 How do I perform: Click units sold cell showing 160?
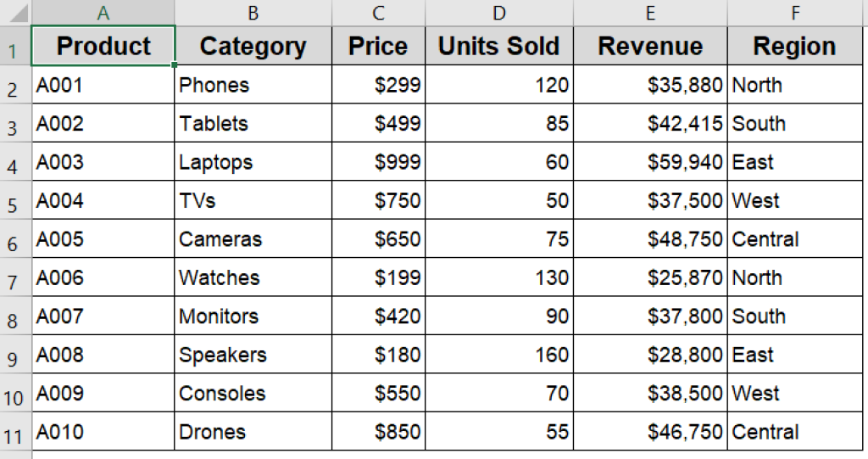click(498, 355)
